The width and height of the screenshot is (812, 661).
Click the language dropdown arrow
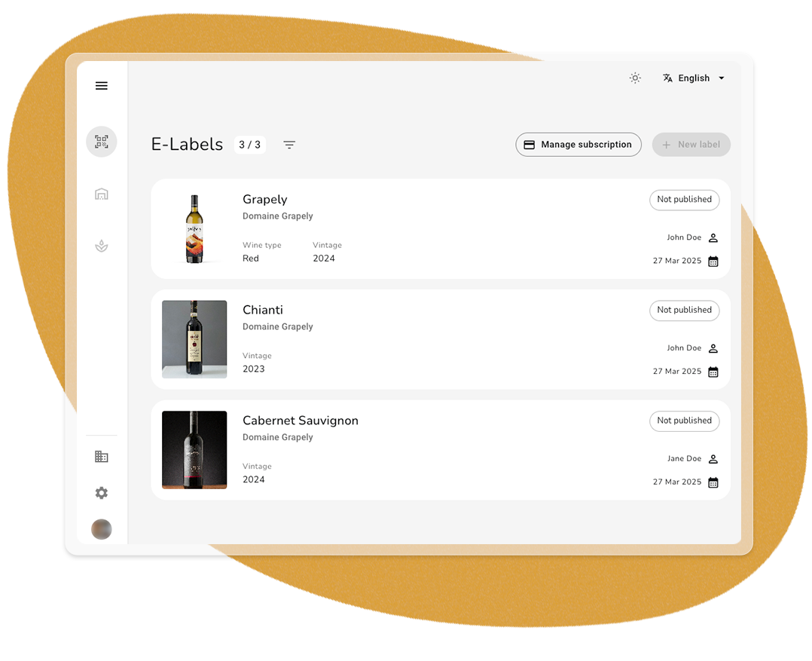coord(722,78)
